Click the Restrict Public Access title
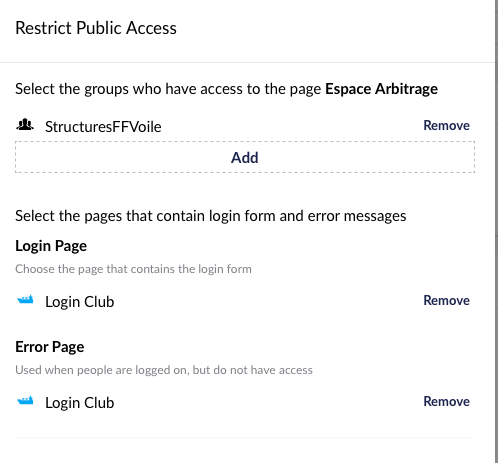This screenshot has height=463, width=498. [96, 28]
